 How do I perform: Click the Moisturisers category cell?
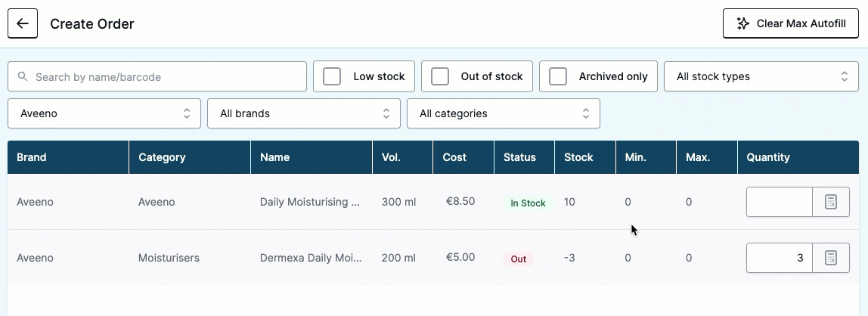[x=169, y=258]
